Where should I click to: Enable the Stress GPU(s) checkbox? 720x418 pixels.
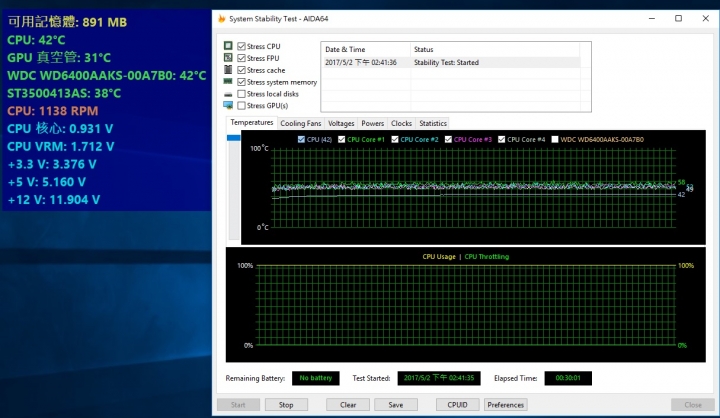242,106
